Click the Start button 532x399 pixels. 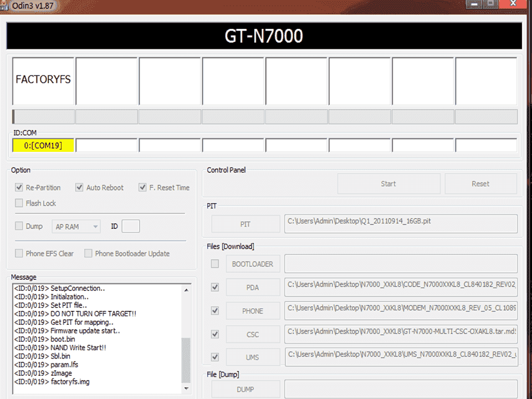[x=388, y=183]
